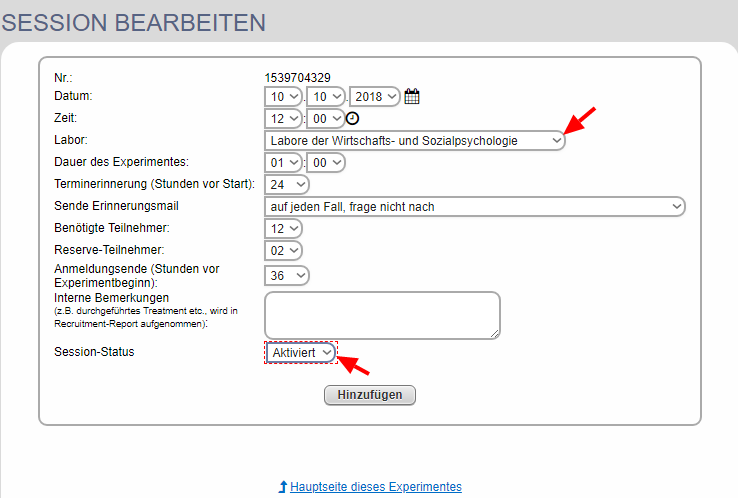738x498 pixels.
Task: Open the month dropdown in Datum
Action: pos(326,97)
